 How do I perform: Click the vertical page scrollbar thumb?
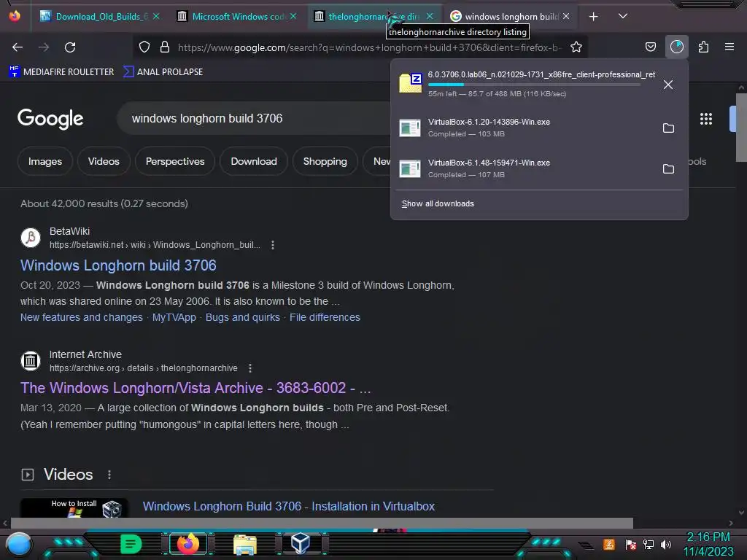pyautogui.click(x=741, y=128)
